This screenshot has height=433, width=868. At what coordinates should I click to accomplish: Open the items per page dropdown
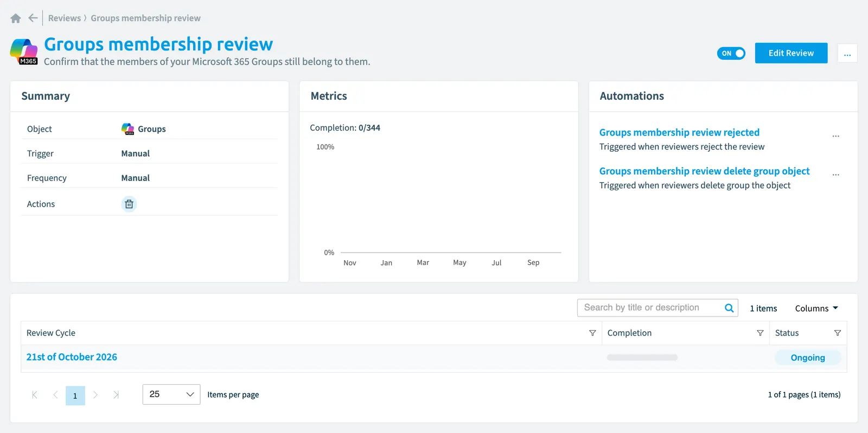[x=171, y=395]
